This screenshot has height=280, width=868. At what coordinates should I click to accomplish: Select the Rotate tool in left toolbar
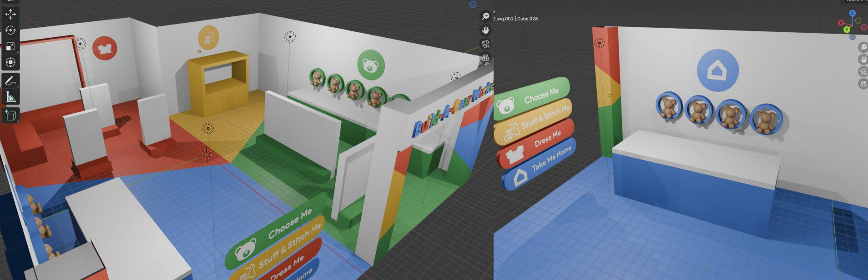[x=10, y=30]
